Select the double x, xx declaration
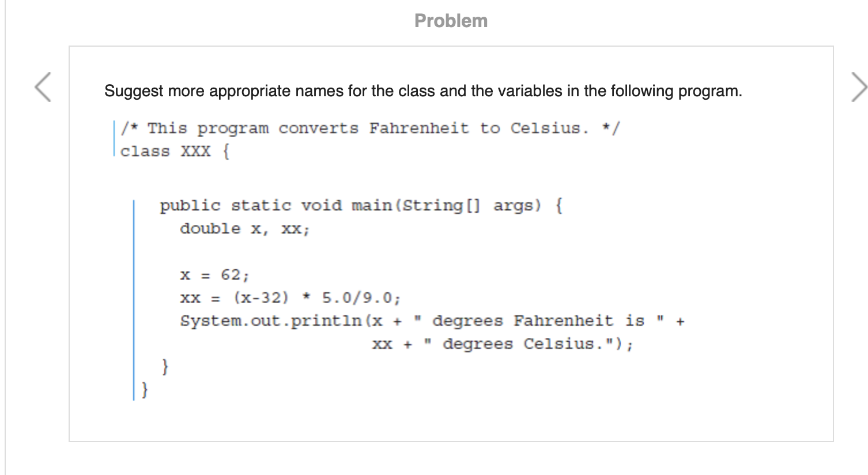Image resolution: width=868 pixels, height=475 pixels. (x=244, y=228)
